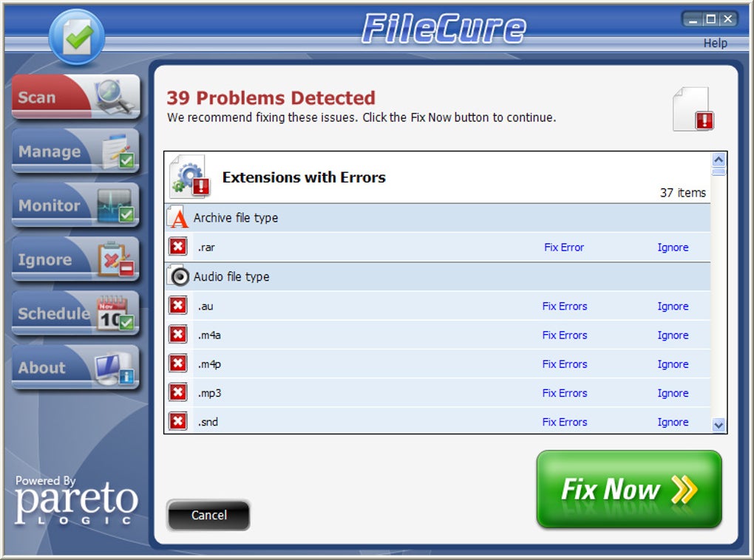The image size is (754, 560).
Task: Click the .rar extension name
Action: click(206, 247)
